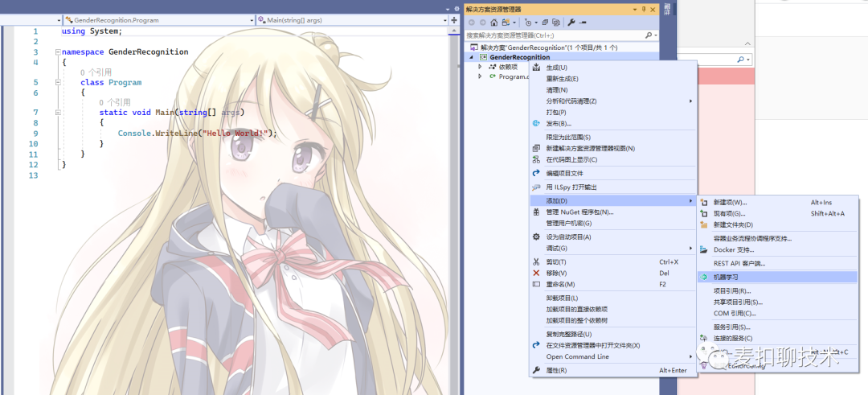
Task: Click 重命名(M) rename entry
Action: click(x=612, y=284)
